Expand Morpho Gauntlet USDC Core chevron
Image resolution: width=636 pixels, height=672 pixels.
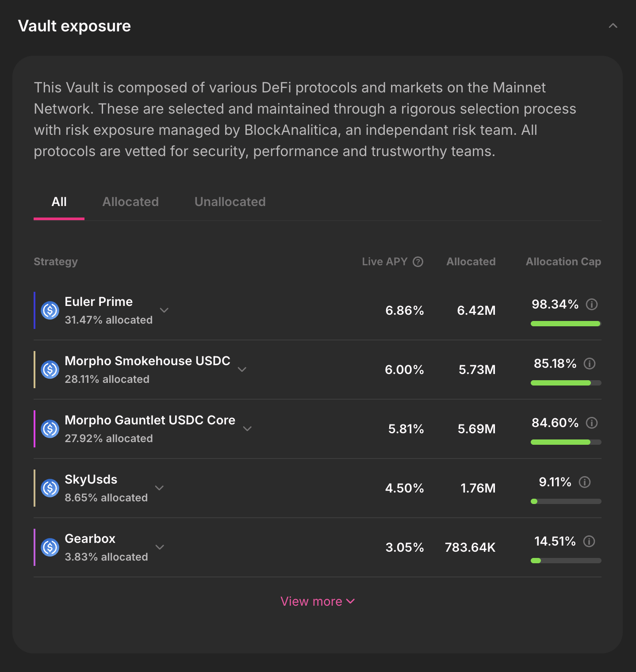point(247,429)
